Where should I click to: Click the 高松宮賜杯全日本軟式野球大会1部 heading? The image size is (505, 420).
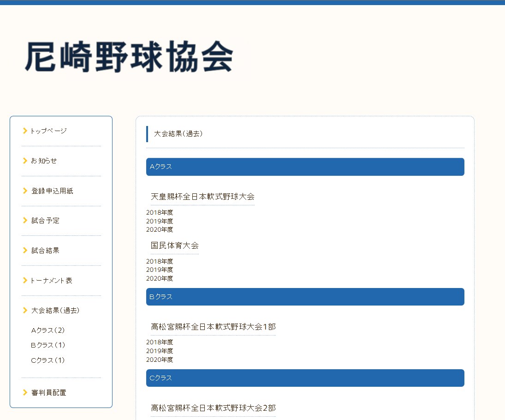(x=213, y=327)
